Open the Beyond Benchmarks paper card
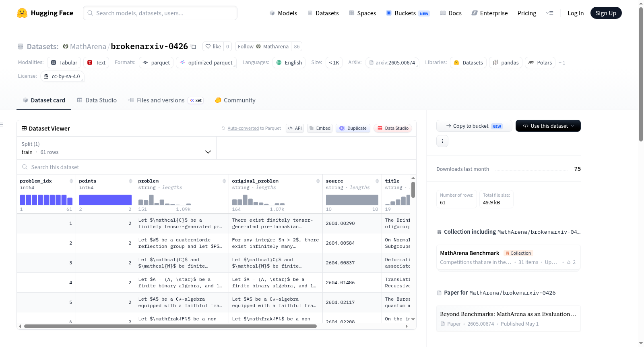The height and width of the screenshot is (347, 644). (x=508, y=318)
